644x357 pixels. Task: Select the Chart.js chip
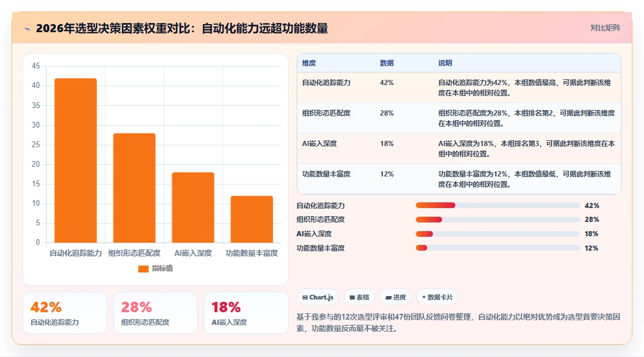pyautogui.click(x=317, y=297)
